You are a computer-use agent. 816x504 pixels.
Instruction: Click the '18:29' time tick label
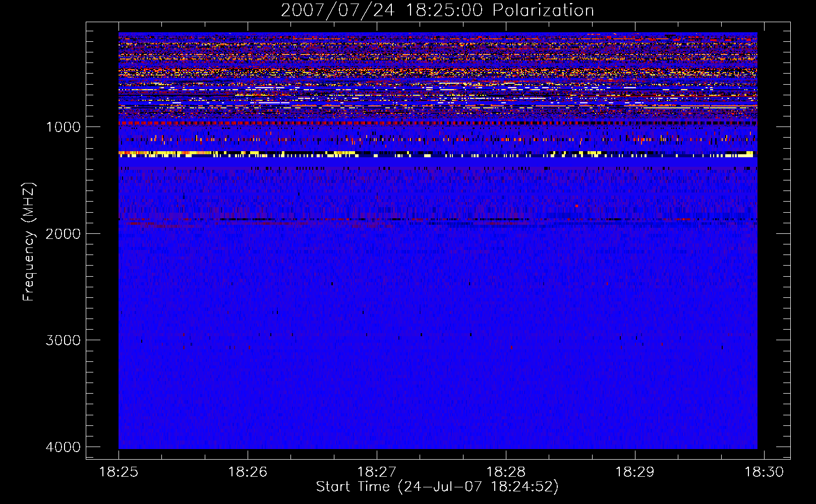(634, 472)
